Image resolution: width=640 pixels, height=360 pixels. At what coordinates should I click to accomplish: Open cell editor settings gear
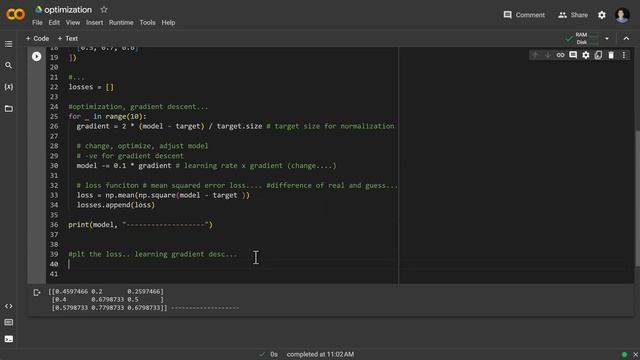586,55
